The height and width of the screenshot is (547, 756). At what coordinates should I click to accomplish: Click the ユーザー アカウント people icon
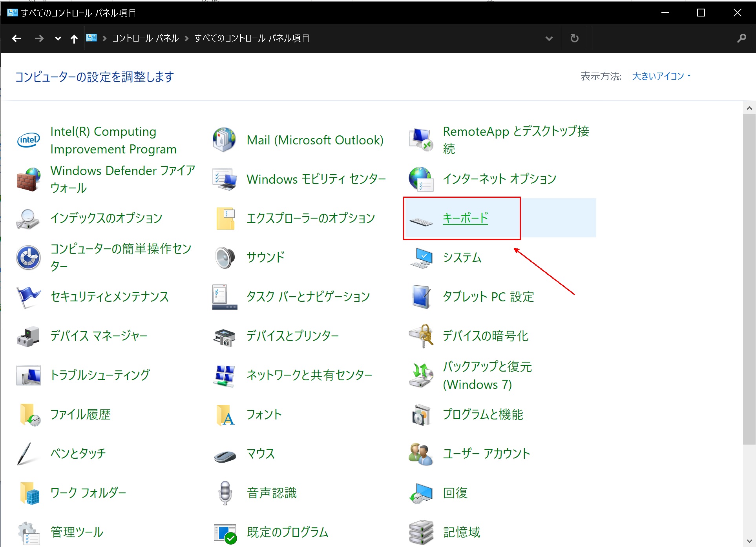pyautogui.click(x=421, y=454)
